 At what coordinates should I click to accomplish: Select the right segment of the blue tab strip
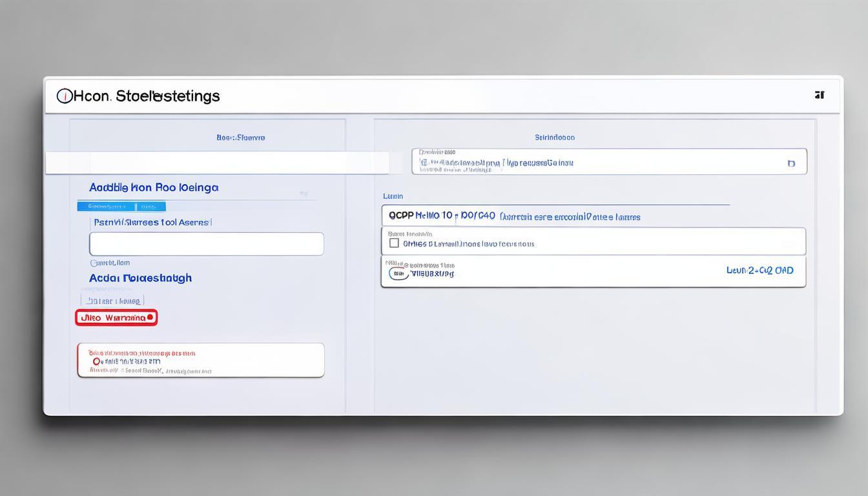(150, 207)
